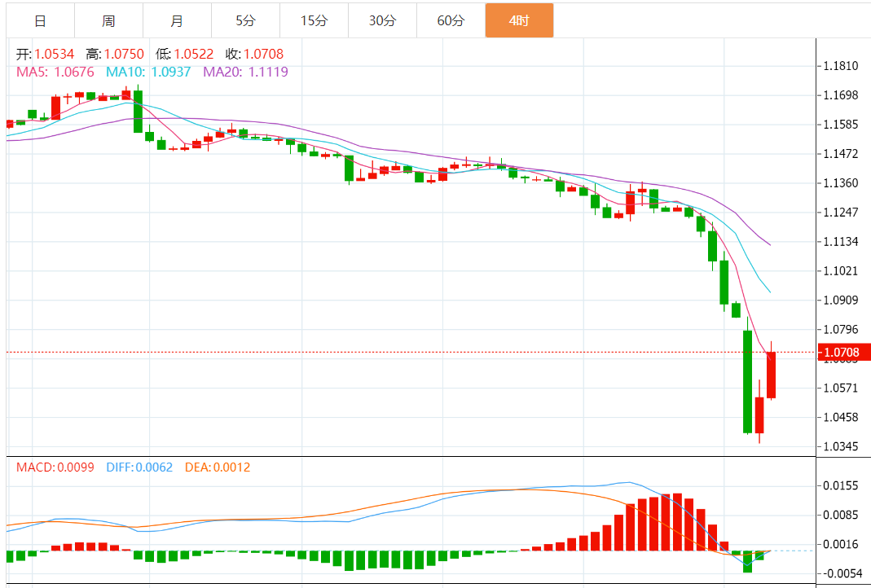
Task: Click the MA5: 1.0676 indicator label
Action: (55, 72)
